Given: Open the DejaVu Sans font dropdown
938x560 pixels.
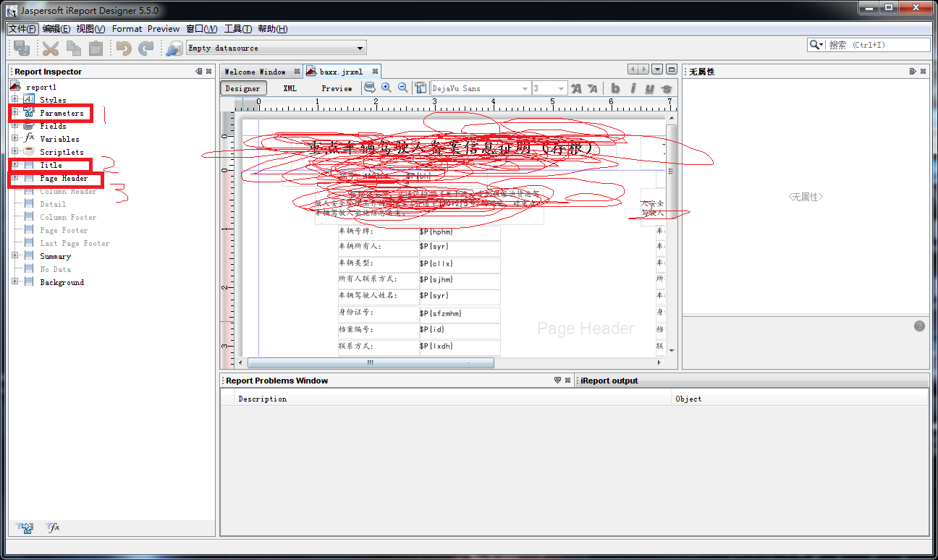Looking at the screenshot, I should 525,88.
